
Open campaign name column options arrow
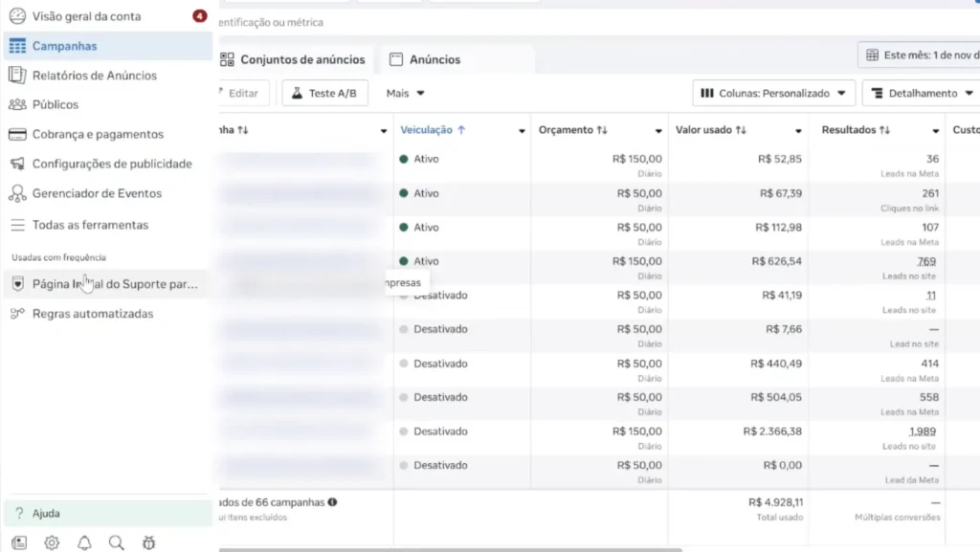(x=384, y=130)
